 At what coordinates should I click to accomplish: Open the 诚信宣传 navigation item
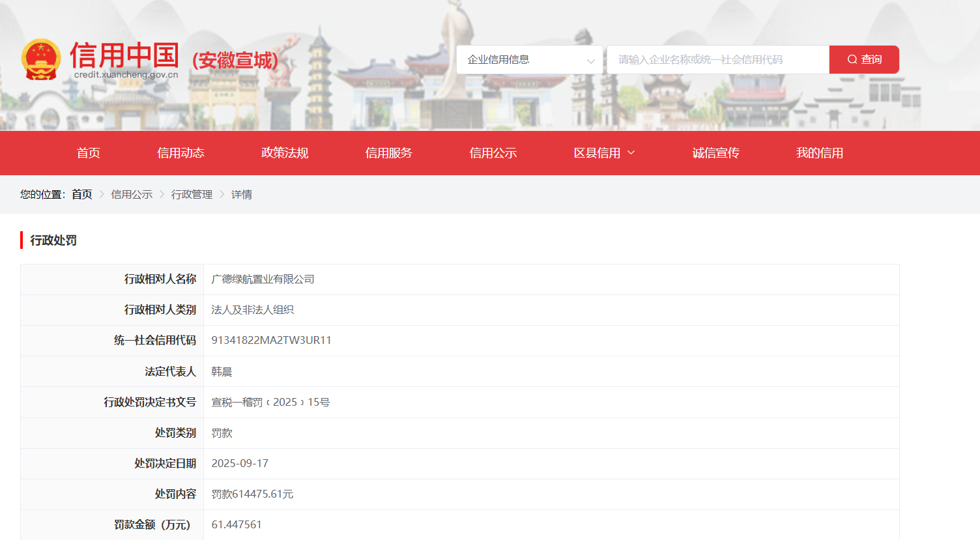click(715, 153)
